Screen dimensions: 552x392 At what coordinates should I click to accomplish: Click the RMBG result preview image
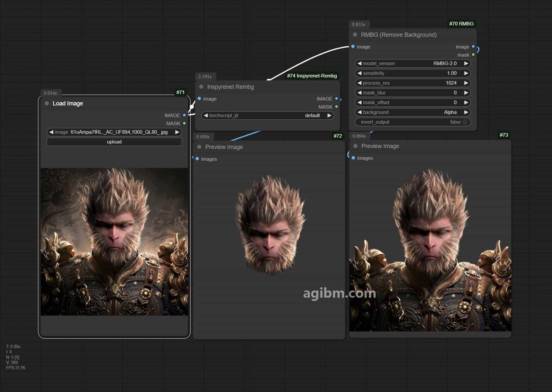coord(430,250)
